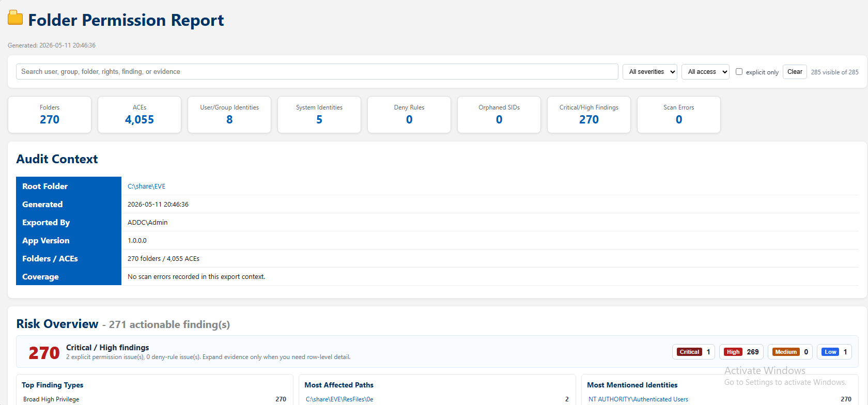The width and height of the screenshot is (868, 405).
Task: Click the Top Finding Types heading
Action: (52, 385)
